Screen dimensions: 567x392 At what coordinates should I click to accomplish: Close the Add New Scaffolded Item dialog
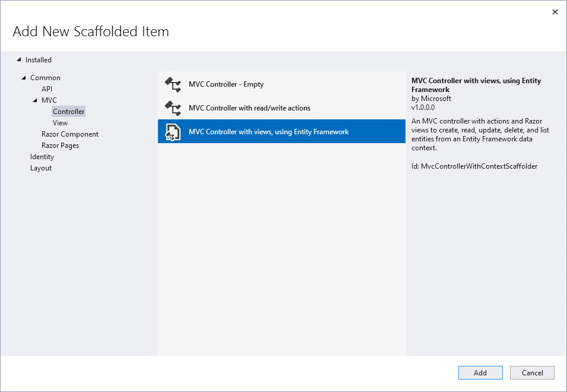(555, 12)
